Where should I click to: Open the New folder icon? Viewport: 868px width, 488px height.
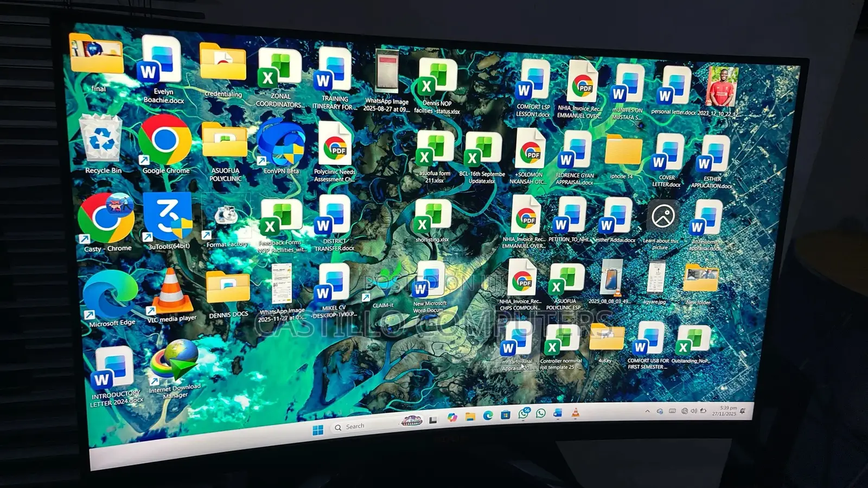point(700,284)
